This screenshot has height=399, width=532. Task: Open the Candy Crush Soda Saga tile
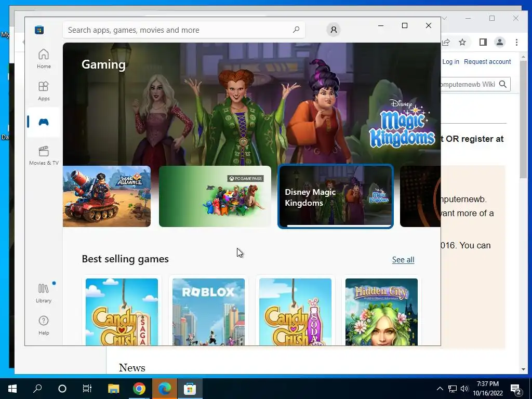[295, 312]
